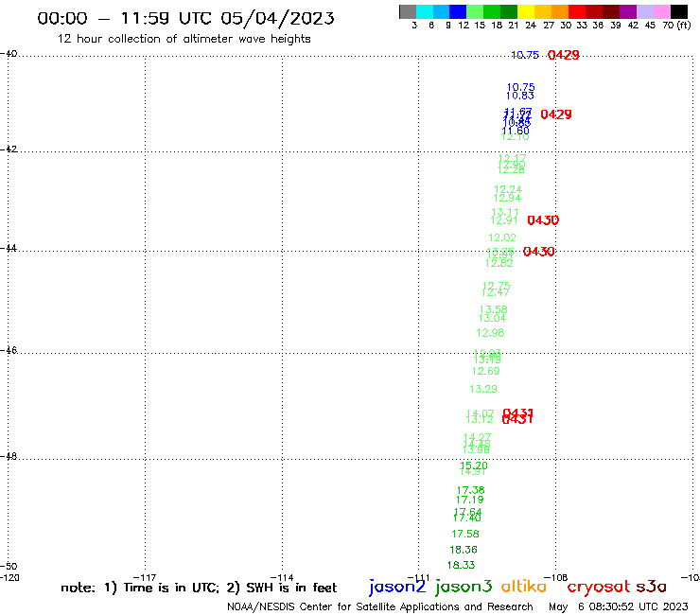Click the cyan swatch in the wave height legend

click(x=424, y=11)
